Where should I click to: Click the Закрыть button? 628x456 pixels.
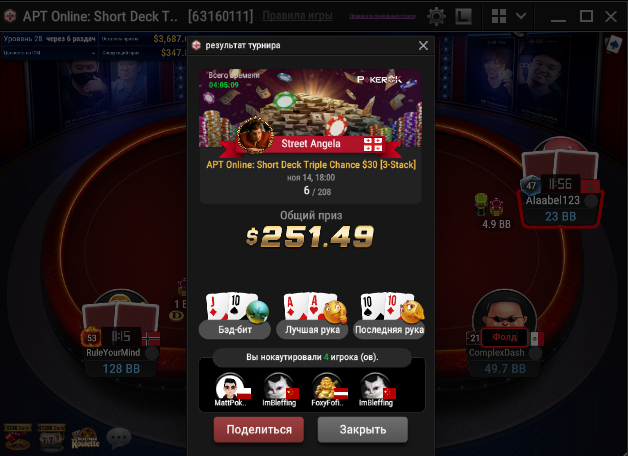(x=363, y=430)
